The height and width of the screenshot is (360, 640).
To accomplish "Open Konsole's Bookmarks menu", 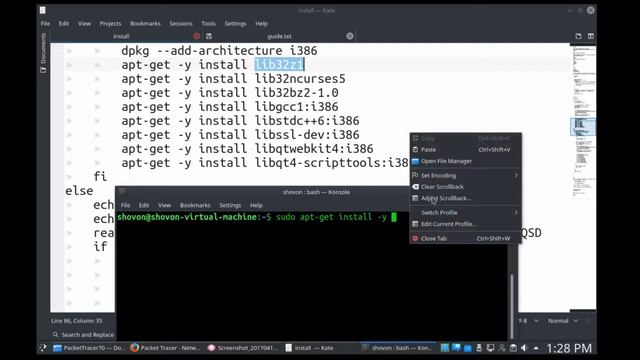I will coord(195,205).
